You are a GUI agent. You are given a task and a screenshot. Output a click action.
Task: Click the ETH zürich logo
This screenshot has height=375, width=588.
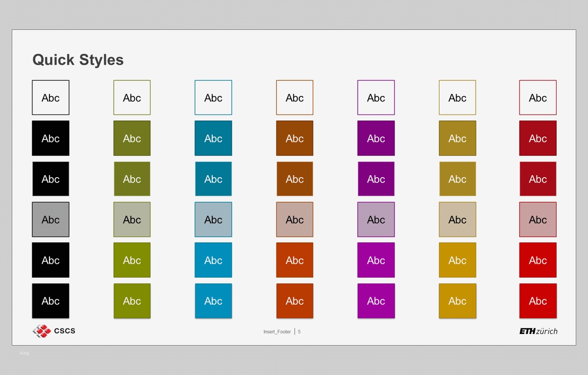(538, 331)
